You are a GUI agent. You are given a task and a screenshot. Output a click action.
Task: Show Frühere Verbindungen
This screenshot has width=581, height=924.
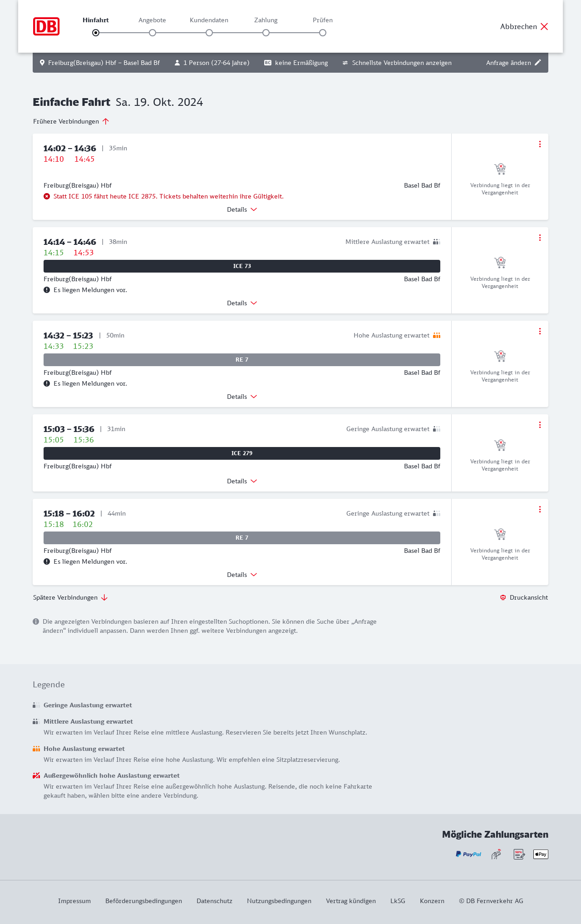pyautogui.click(x=71, y=121)
